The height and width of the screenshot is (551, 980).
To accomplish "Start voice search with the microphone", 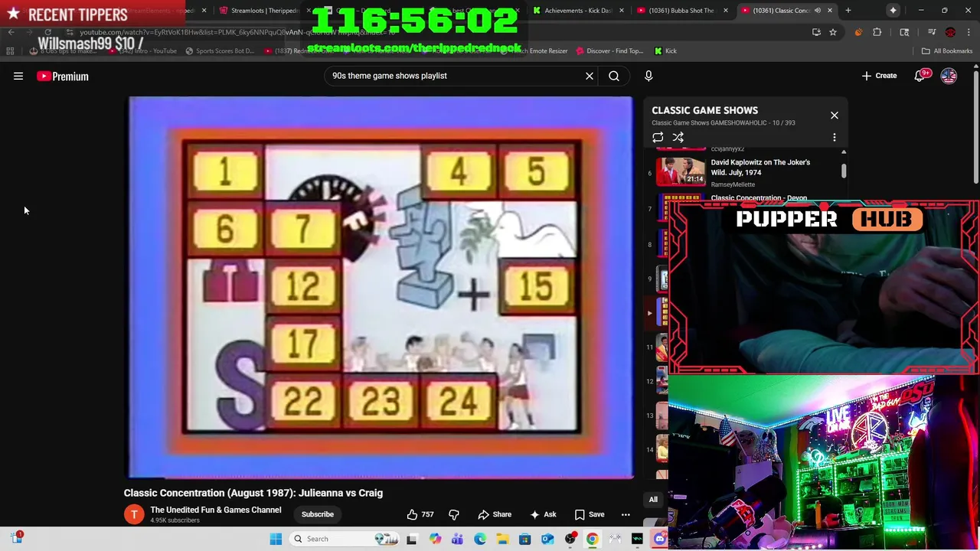I will pyautogui.click(x=648, y=76).
